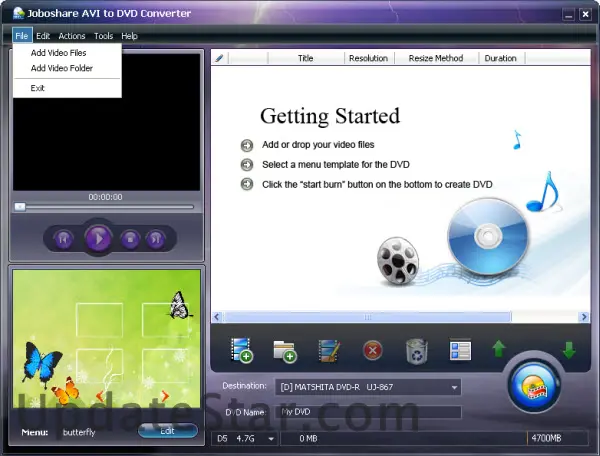Click the DVD Name input field
Viewport: 600px width, 456px height.
point(368,412)
